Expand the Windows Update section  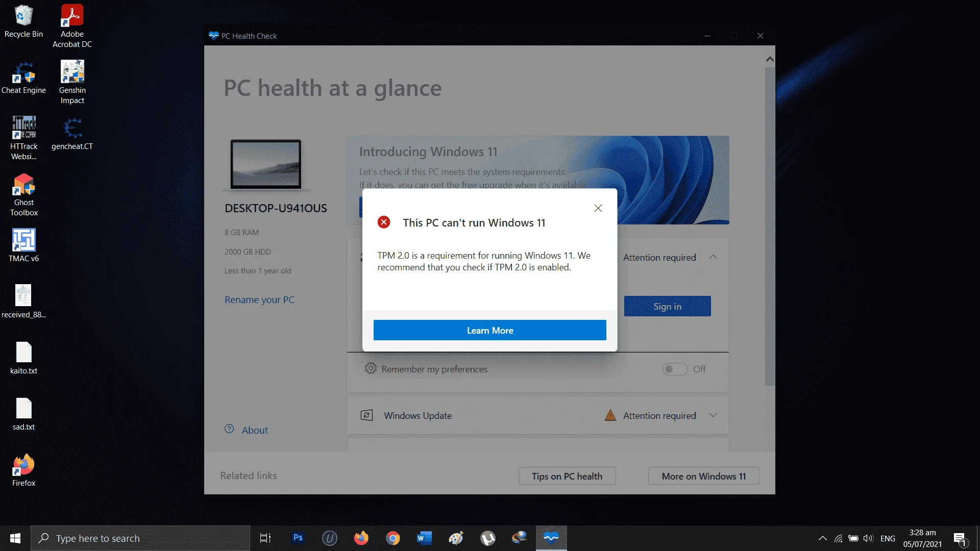click(x=713, y=415)
